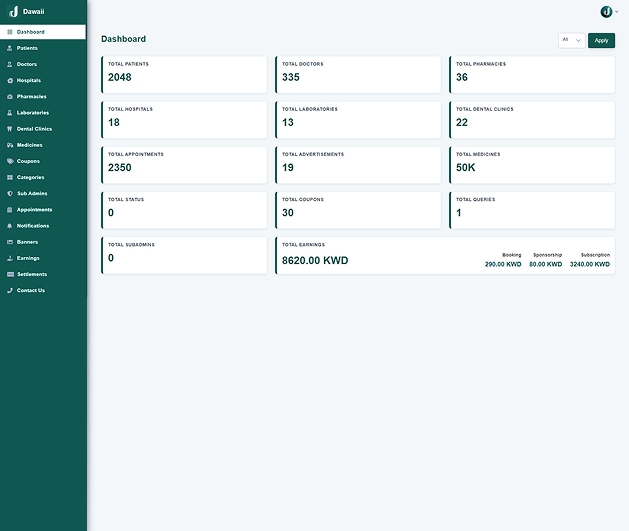629x531 pixels.
Task: Click the Total Patients stat card
Action: [x=184, y=74]
